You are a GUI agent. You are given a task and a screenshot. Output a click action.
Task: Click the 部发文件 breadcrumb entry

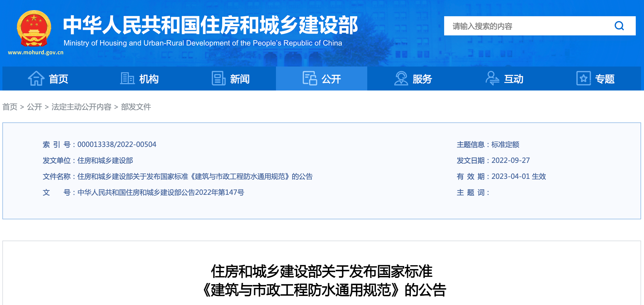tap(136, 107)
